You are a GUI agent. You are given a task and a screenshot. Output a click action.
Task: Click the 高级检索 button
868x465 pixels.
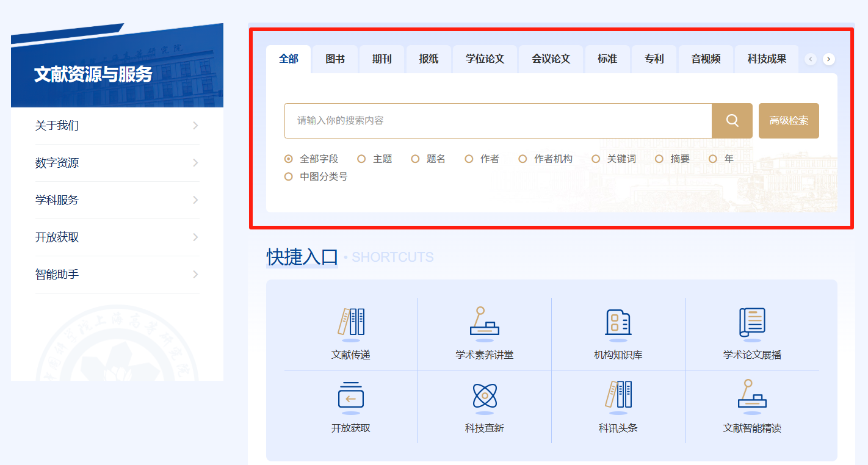point(788,121)
